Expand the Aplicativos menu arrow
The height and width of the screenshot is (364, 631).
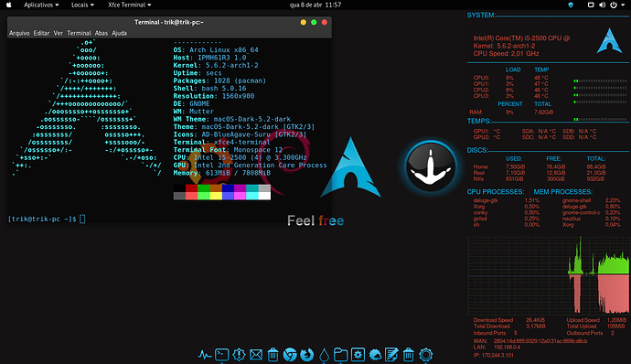tap(57, 5)
